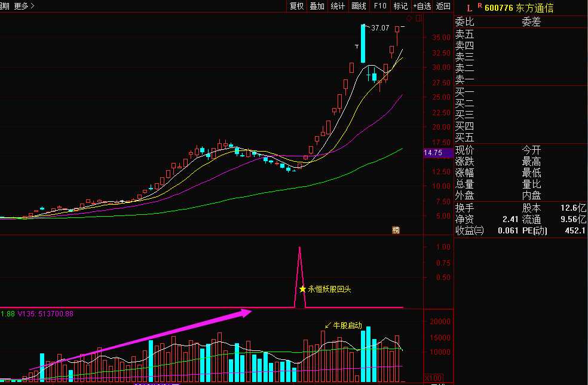Viewport: 588px width, 385px height.
Task: Add stock with +自选 button
Action: click(x=422, y=6)
